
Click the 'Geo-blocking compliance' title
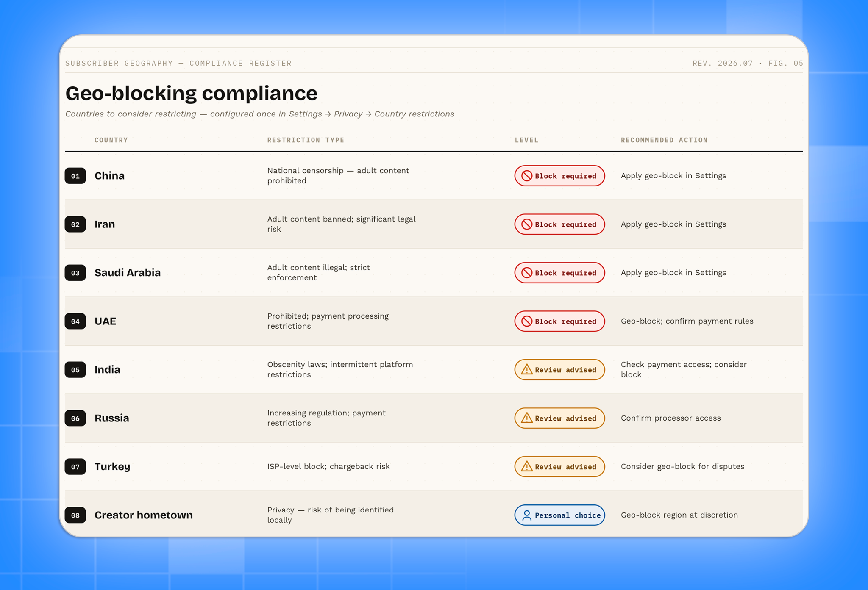tap(191, 94)
